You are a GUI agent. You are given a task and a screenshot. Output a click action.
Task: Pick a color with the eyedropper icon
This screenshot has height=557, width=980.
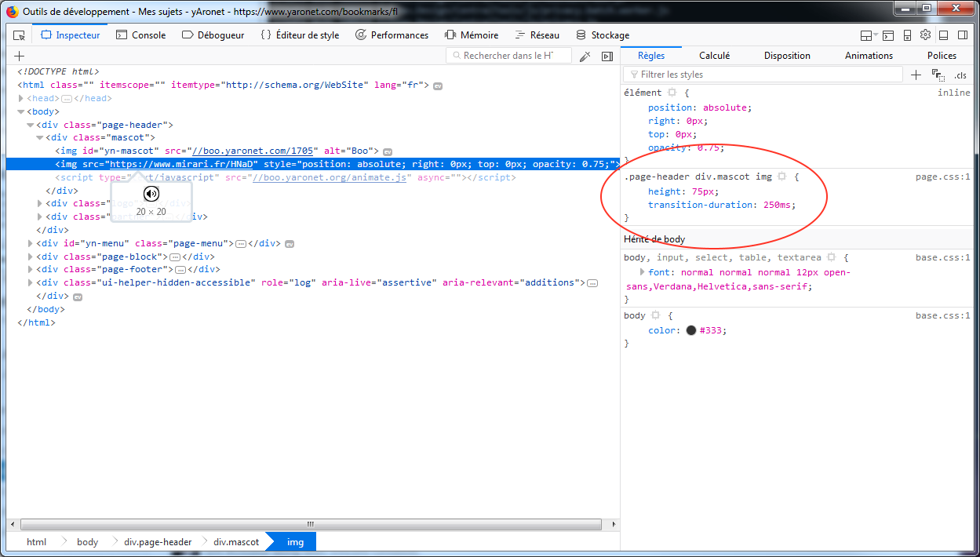tap(585, 56)
